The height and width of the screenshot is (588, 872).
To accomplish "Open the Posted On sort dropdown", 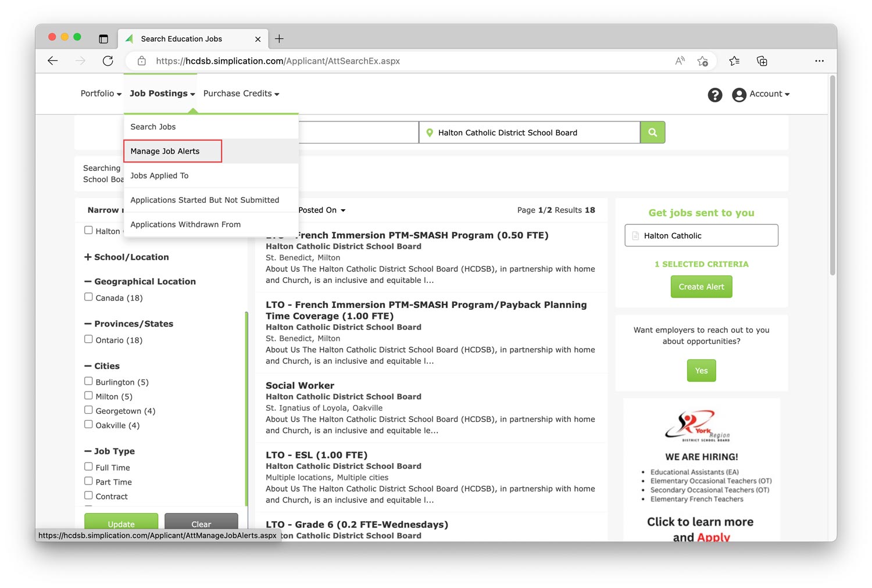I will click(x=321, y=210).
